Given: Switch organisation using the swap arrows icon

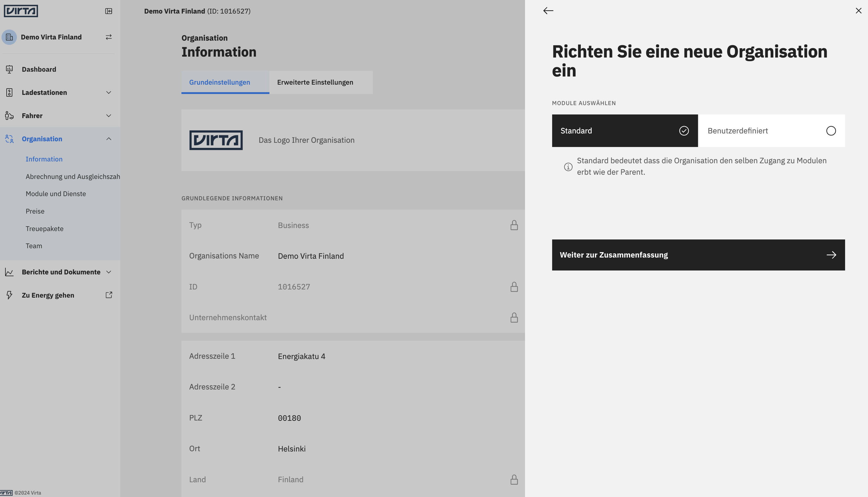Looking at the screenshot, I should [108, 37].
